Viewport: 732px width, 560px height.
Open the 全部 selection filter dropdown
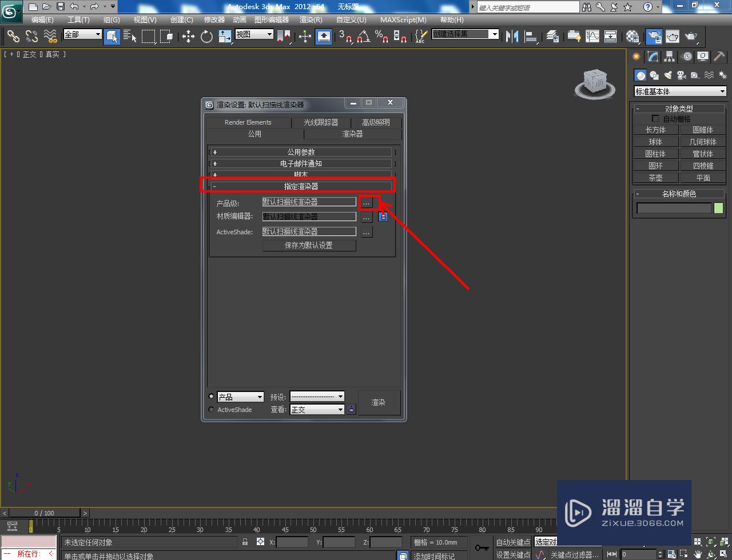tap(82, 34)
